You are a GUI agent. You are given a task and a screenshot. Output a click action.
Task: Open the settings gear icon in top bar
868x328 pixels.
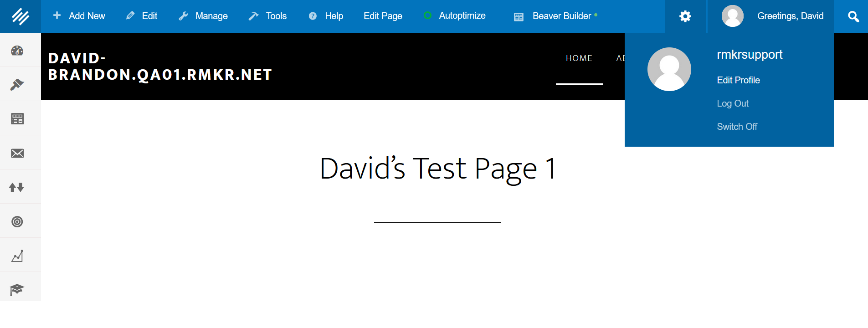click(x=685, y=16)
